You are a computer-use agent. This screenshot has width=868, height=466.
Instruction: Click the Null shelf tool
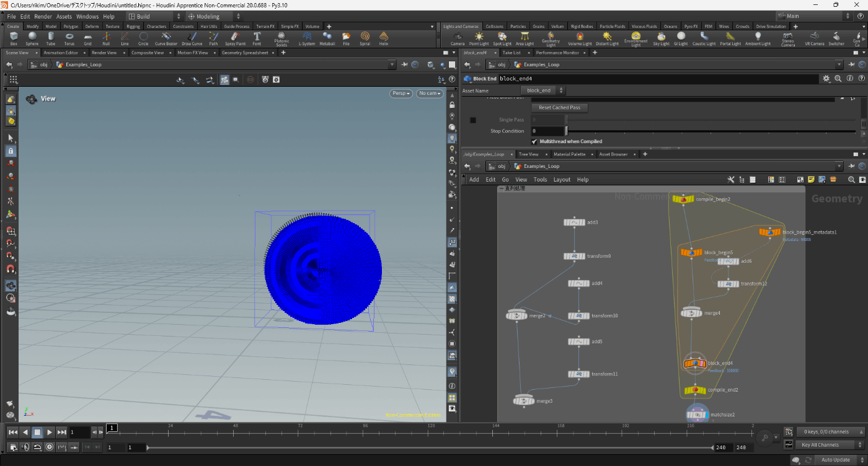tap(106, 38)
